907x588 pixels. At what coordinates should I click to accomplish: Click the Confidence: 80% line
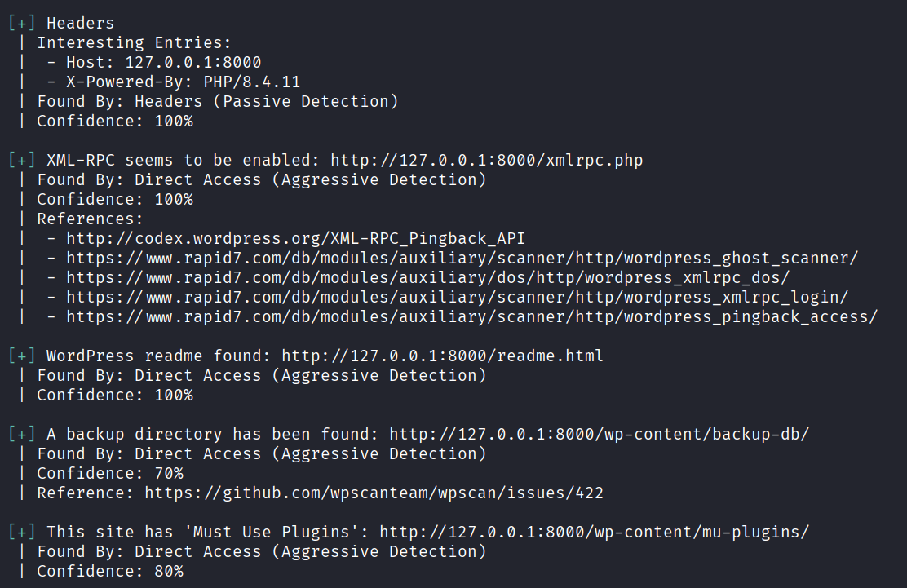point(110,571)
